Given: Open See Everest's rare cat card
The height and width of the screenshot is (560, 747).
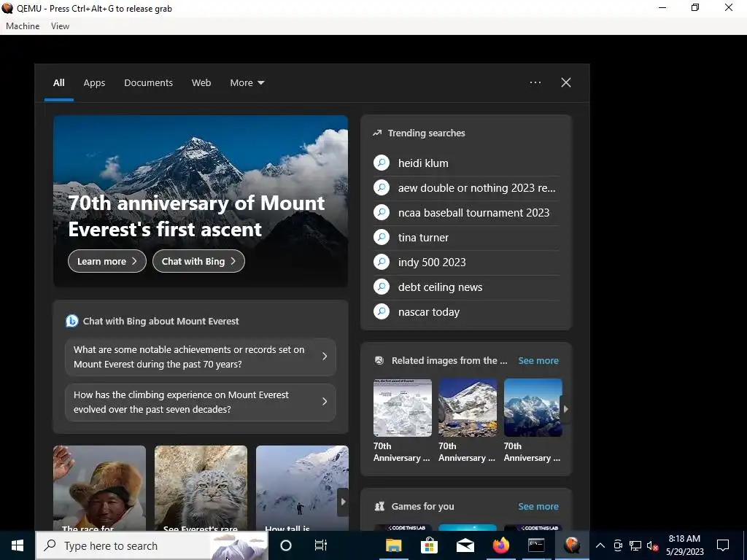Looking at the screenshot, I should pyautogui.click(x=201, y=488).
